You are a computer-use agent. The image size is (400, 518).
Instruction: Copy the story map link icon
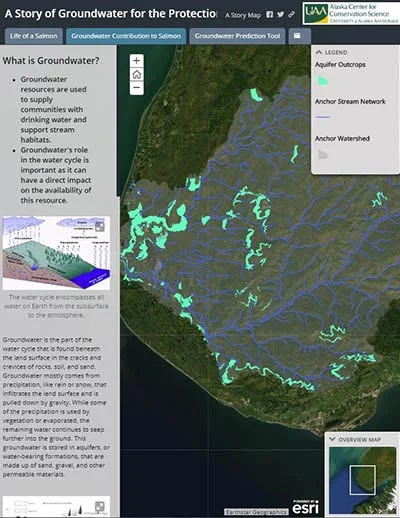tap(291, 14)
